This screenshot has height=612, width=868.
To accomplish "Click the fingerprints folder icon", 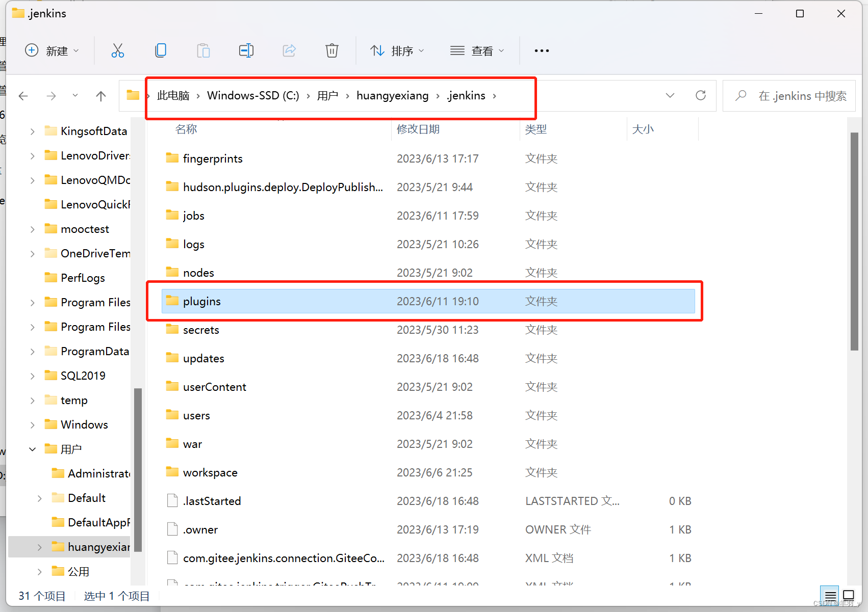I will click(172, 158).
